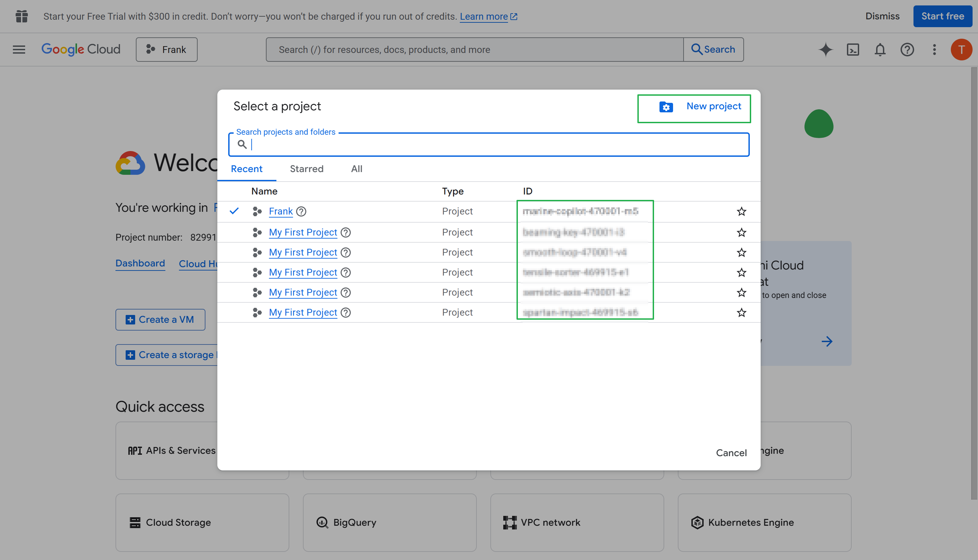Click the Name column header
This screenshot has height=560, width=978.
tap(264, 191)
